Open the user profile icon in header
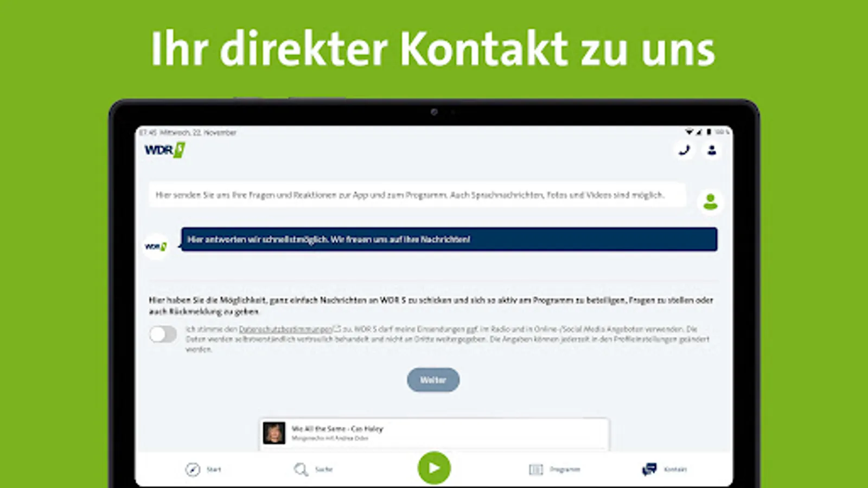Viewport: 868px width, 488px height. pos(712,150)
